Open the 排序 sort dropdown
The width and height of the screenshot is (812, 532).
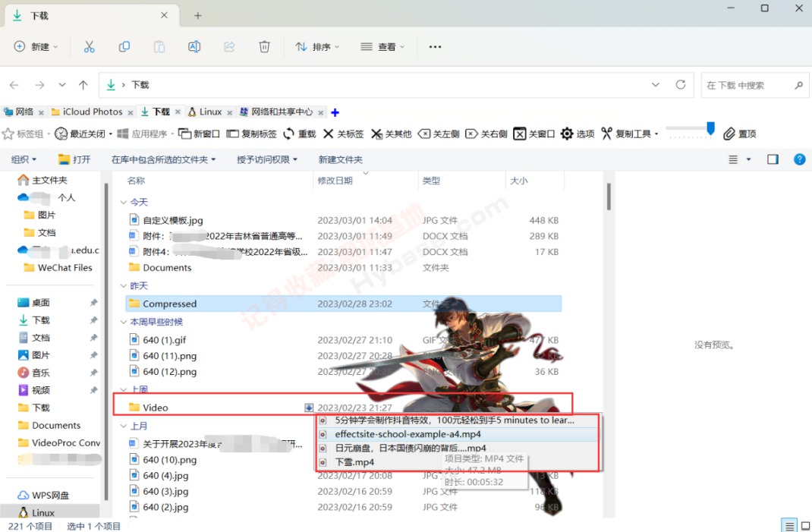[317, 46]
